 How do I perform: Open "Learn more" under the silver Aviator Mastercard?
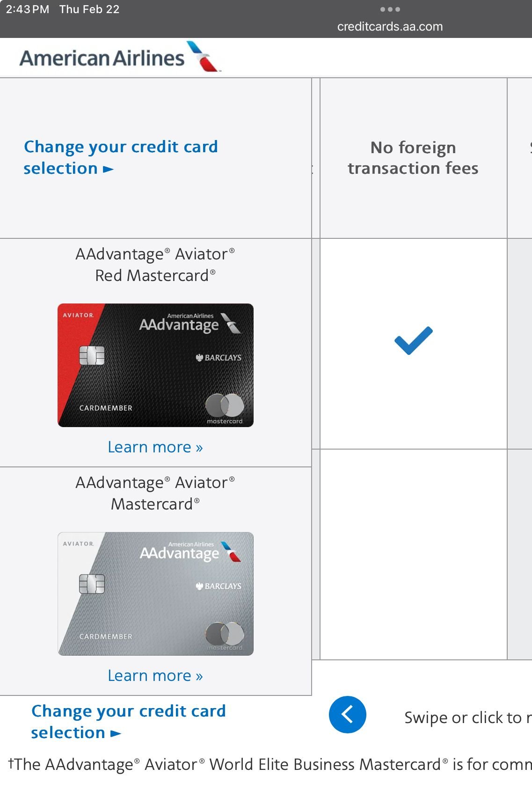click(x=155, y=676)
